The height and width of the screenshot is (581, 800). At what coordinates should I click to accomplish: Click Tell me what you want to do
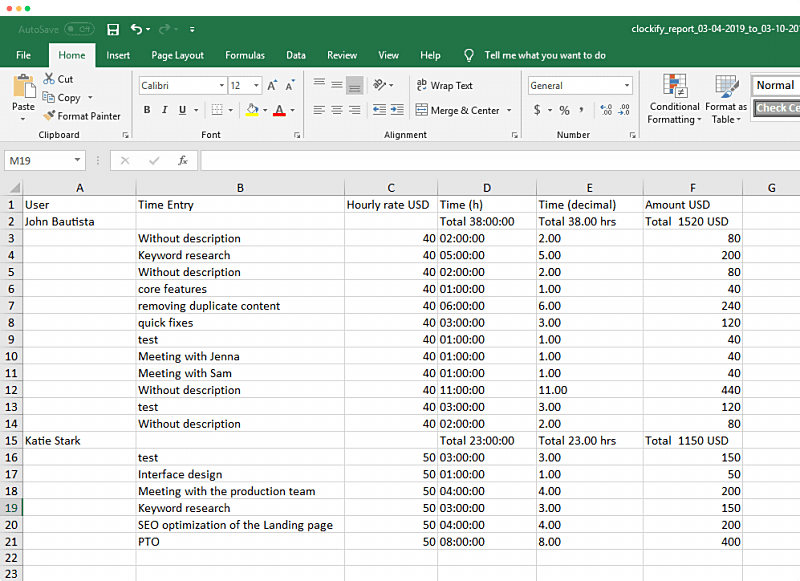544,55
